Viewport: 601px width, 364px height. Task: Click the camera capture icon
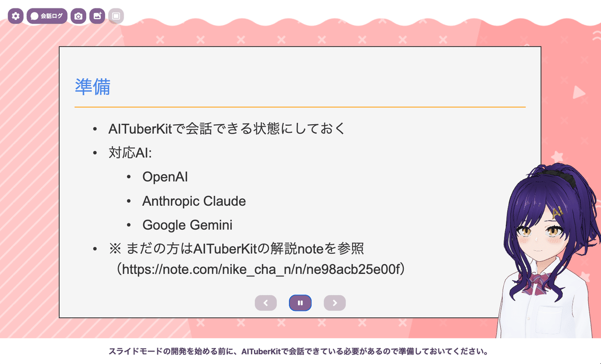click(79, 16)
